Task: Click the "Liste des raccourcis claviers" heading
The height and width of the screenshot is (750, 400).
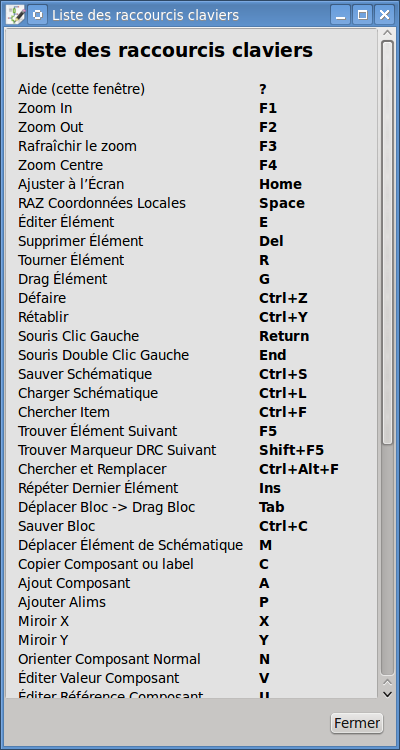Action: [165, 51]
